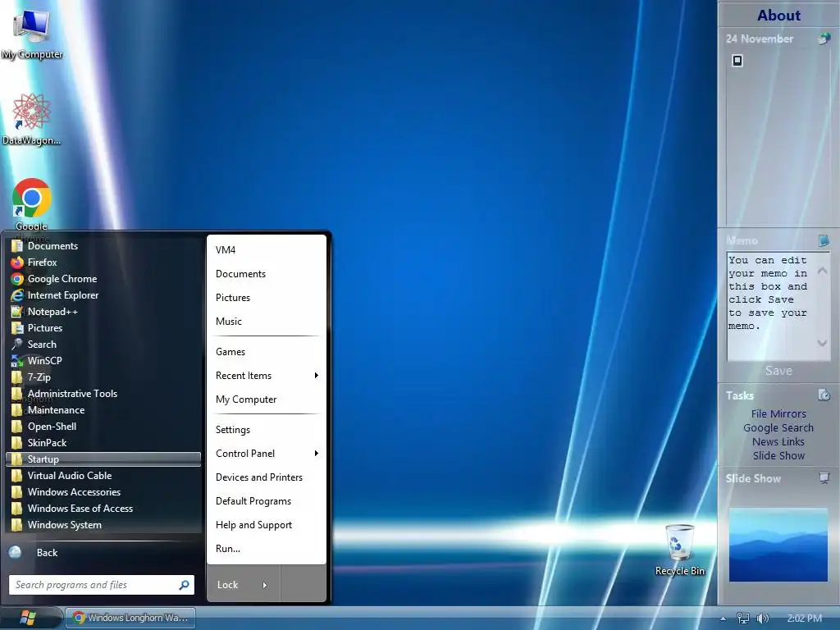
Task: Expand the Virtual Audio Cable folder
Action: click(x=103, y=476)
